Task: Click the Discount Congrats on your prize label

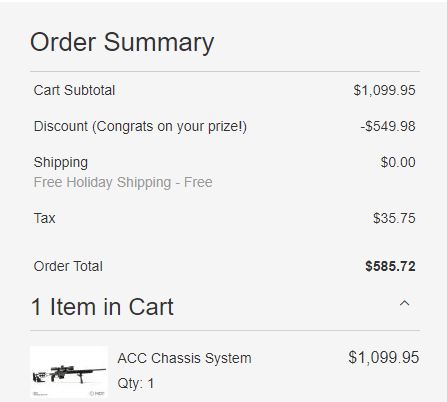Action: pyautogui.click(x=140, y=126)
